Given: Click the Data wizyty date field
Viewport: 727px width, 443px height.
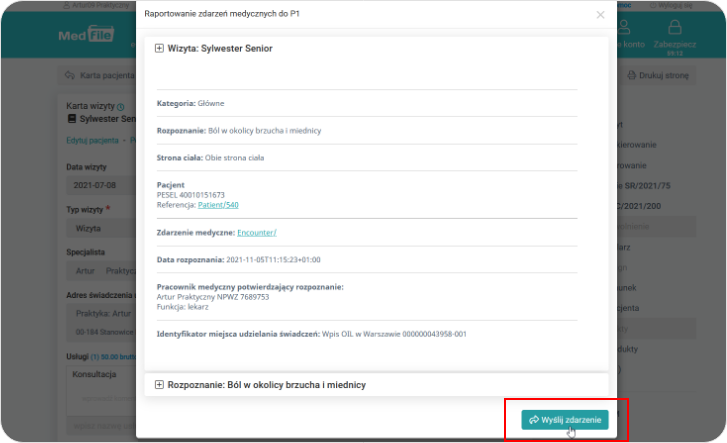Looking at the screenshot, I should tap(100, 186).
